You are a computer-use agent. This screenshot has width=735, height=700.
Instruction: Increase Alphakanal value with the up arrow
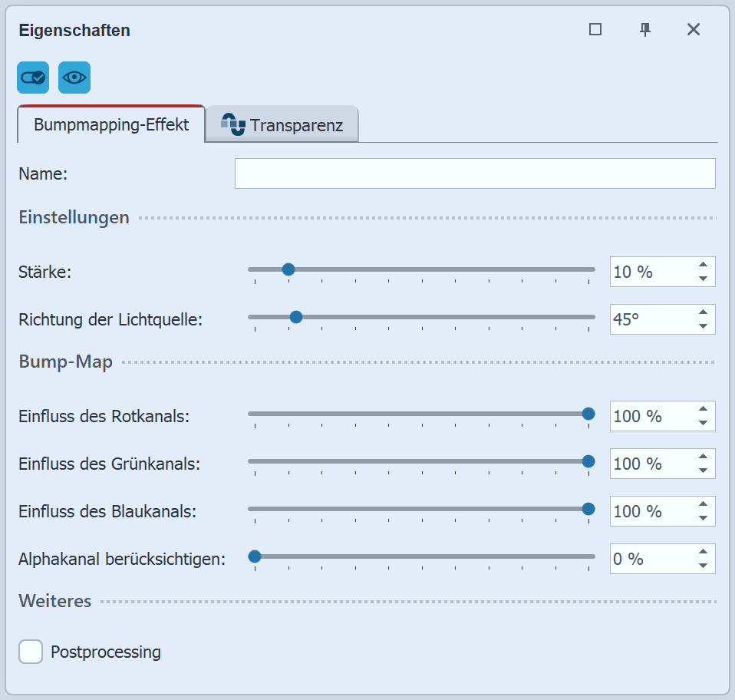click(x=705, y=553)
